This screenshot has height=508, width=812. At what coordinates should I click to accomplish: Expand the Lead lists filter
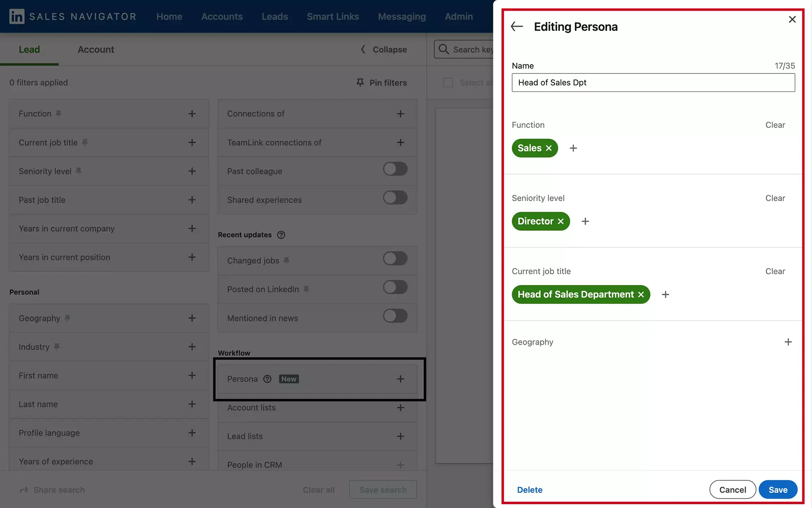pos(400,436)
